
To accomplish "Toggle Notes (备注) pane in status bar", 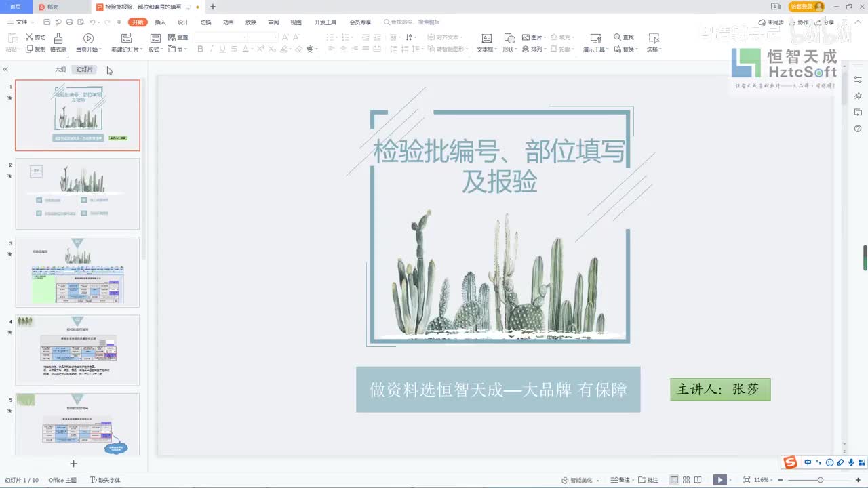I will pos(620,480).
